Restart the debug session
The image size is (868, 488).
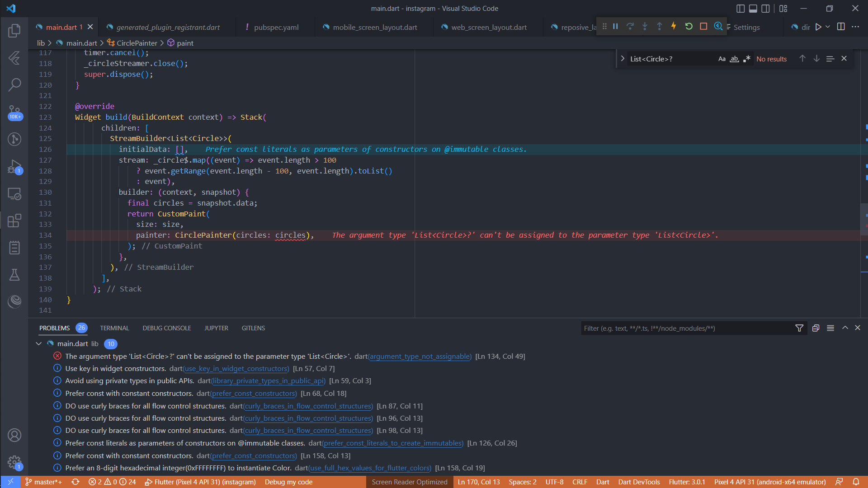689,27
